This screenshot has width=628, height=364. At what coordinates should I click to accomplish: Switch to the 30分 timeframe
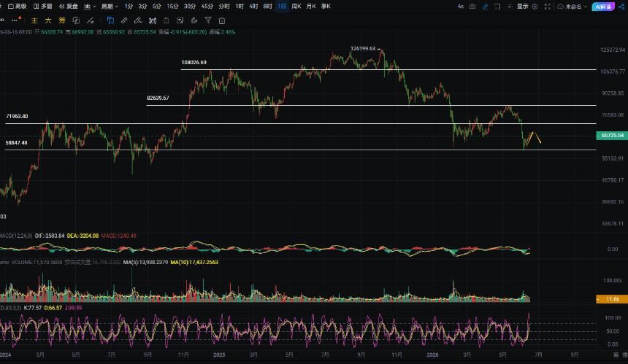pos(190,7)
